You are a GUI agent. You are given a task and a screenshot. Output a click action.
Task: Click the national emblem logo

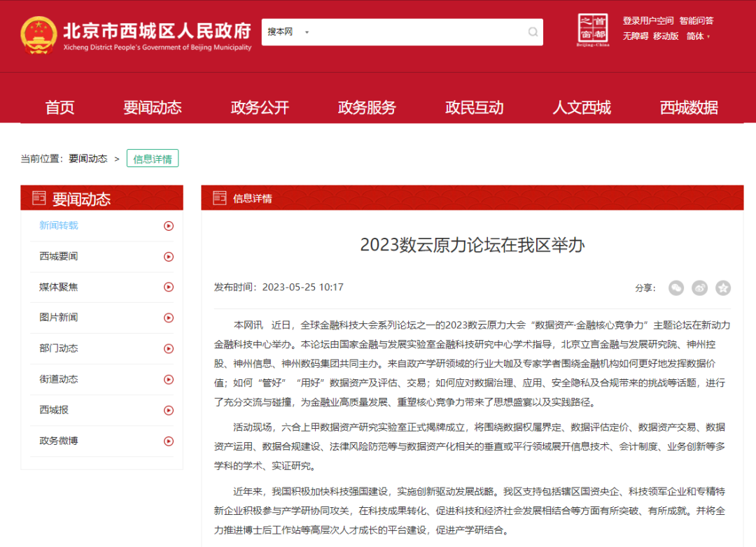38,36
